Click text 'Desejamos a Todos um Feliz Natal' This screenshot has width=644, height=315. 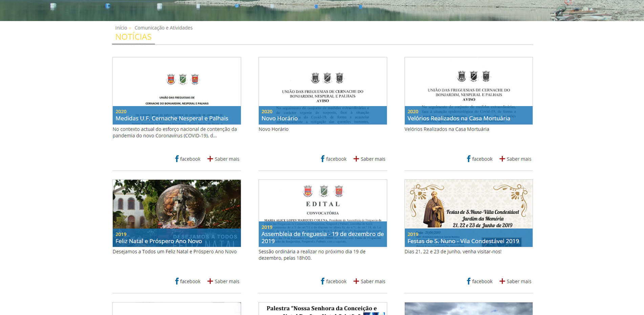pos(175,252)
